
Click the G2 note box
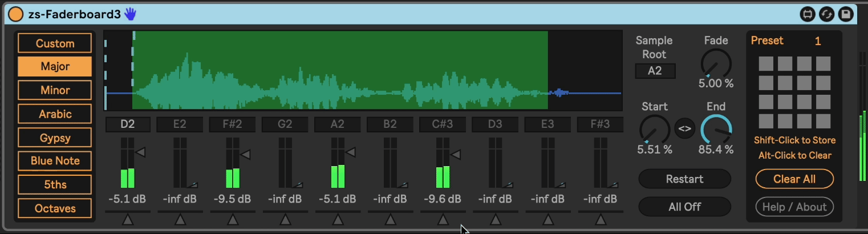point(285,124)
